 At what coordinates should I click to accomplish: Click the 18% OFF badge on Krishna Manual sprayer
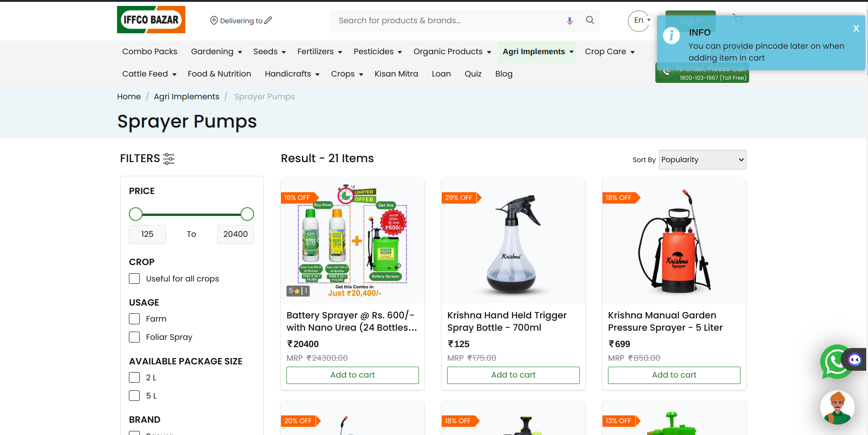pos(620,198)
